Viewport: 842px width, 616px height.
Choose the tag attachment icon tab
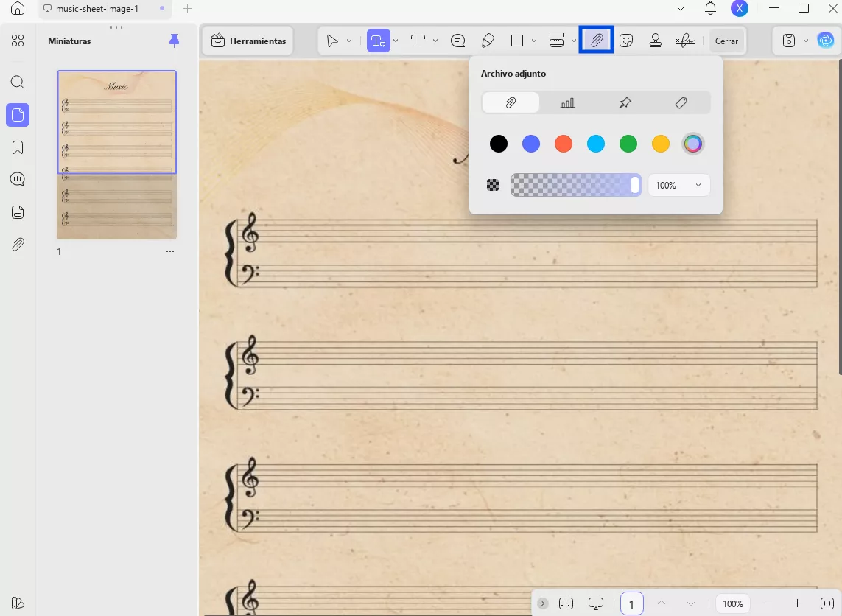click(681, 103)
